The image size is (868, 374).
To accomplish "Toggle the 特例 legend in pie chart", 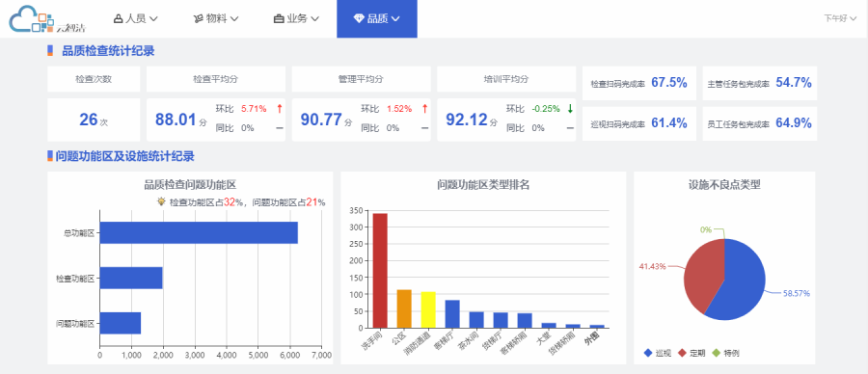I will [725, 353].
